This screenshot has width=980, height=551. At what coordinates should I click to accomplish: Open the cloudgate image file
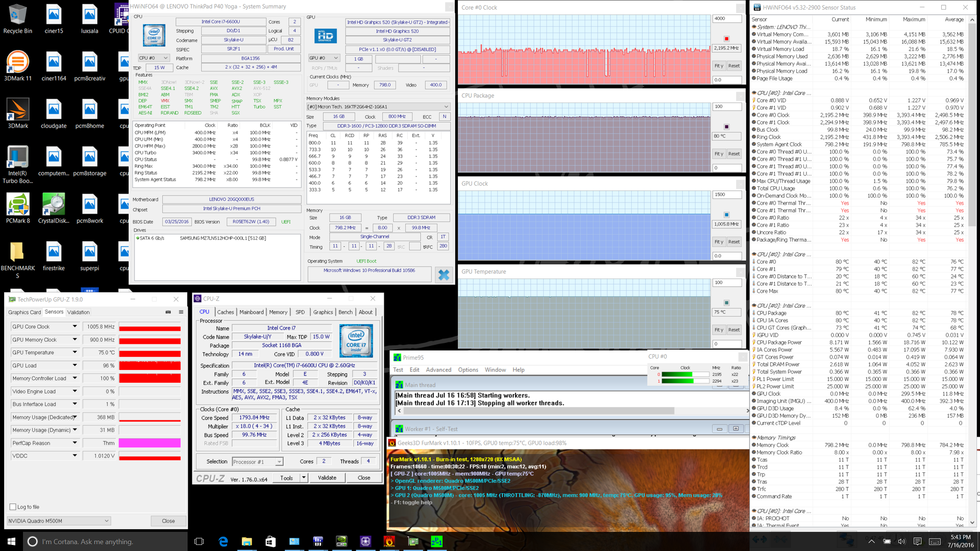tap(54, 113)
